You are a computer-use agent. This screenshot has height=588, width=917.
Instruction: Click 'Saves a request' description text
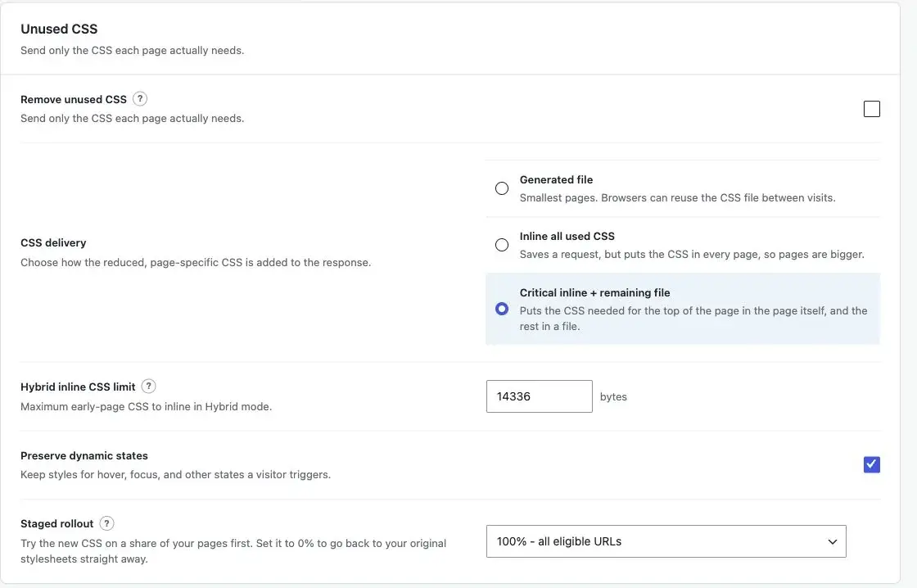point(692,255)
